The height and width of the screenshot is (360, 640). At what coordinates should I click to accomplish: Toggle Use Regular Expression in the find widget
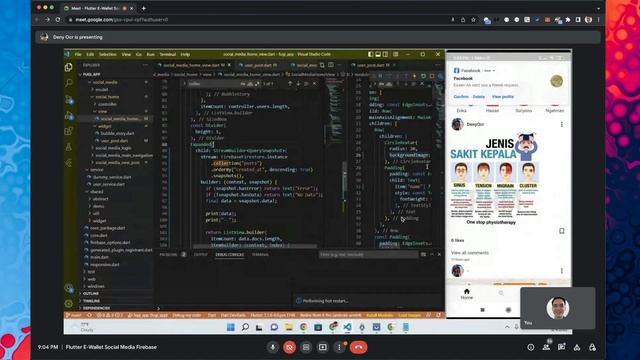(x=257, y=84)
